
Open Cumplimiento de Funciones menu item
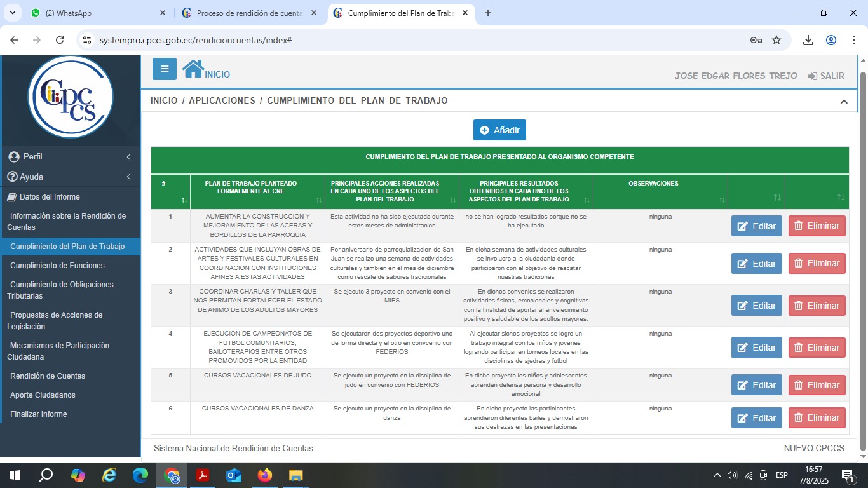[57, 266]
